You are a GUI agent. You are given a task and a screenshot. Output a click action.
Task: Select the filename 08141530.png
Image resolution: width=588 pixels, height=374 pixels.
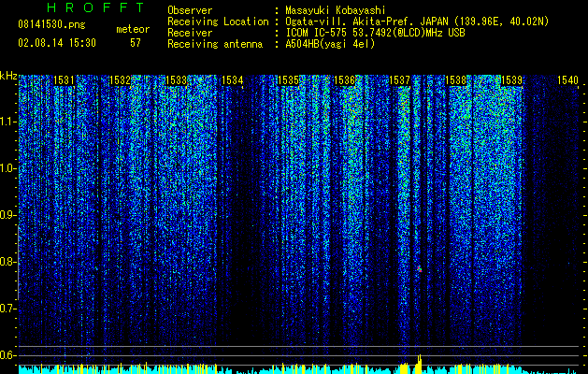[x=51, y=25]
